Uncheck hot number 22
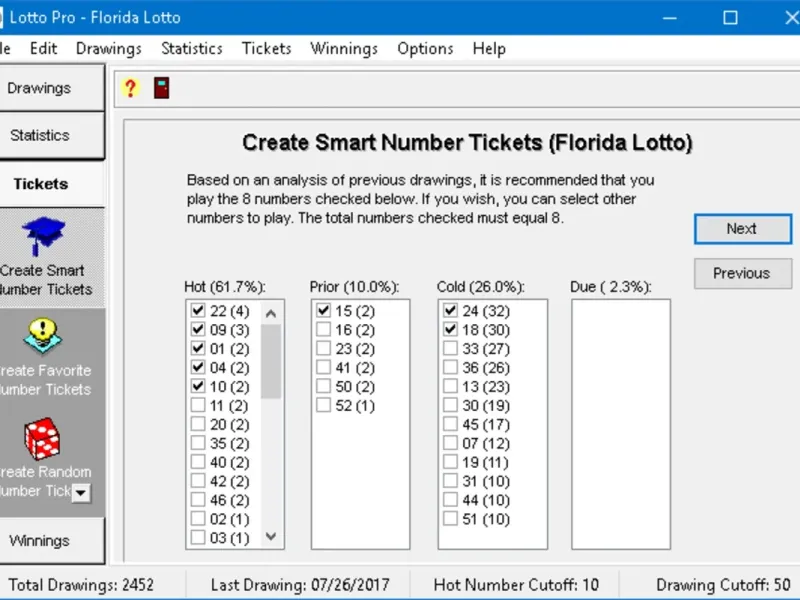This screenshot has width=800, height=600. pos(198,310)
